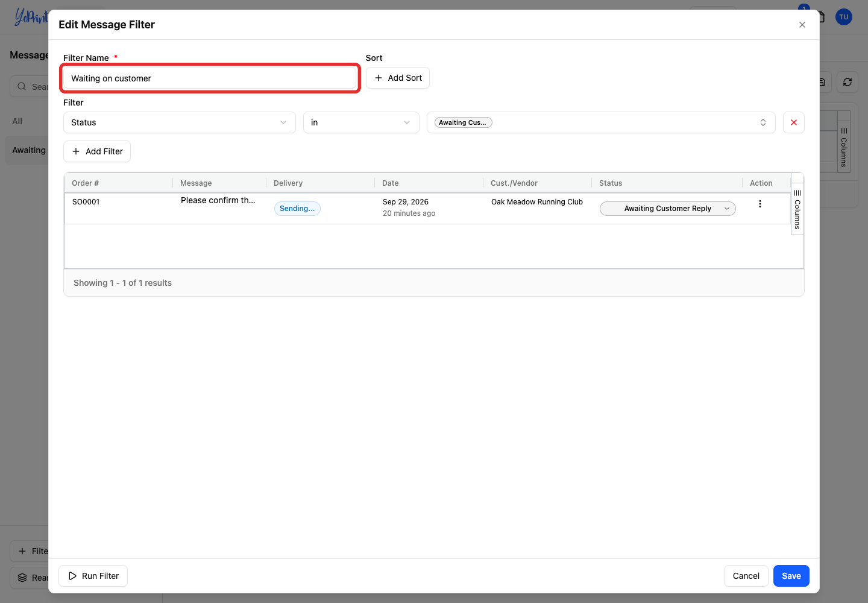Click the Run Filter button
Screen dimensions: 868x603
click(93, 576)
